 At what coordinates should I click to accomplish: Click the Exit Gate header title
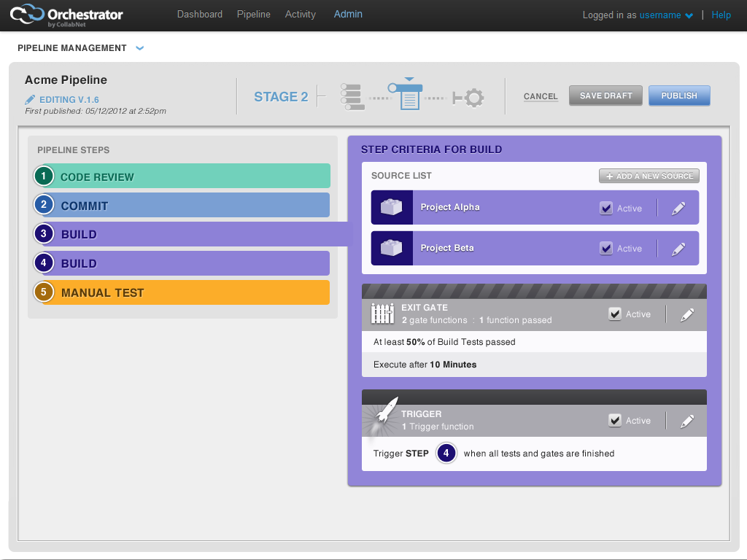(425, 308)
